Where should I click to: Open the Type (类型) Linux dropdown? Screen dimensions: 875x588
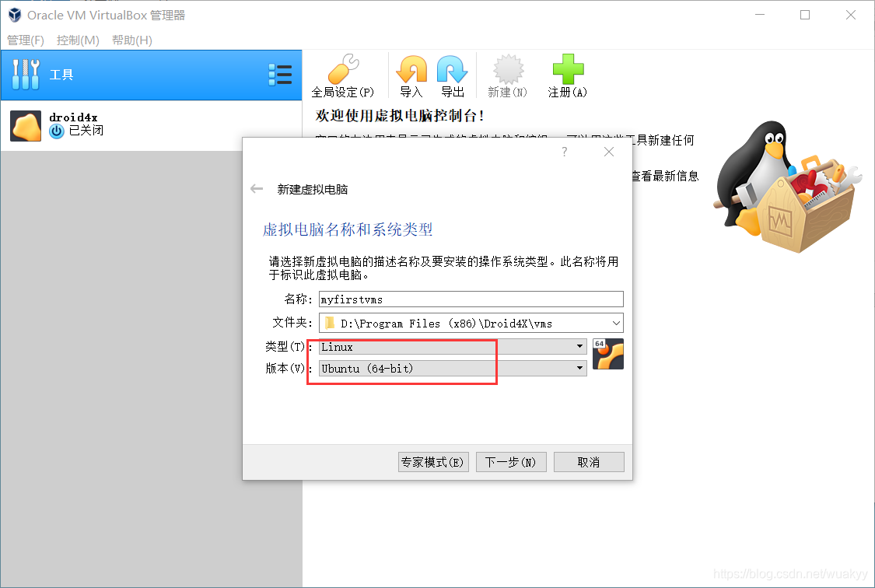point(453,346)
